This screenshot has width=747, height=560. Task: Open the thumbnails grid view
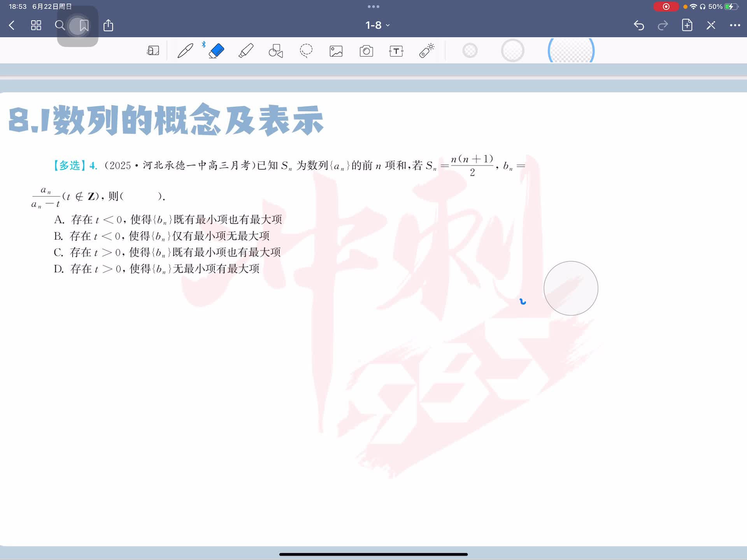(36, 25)
